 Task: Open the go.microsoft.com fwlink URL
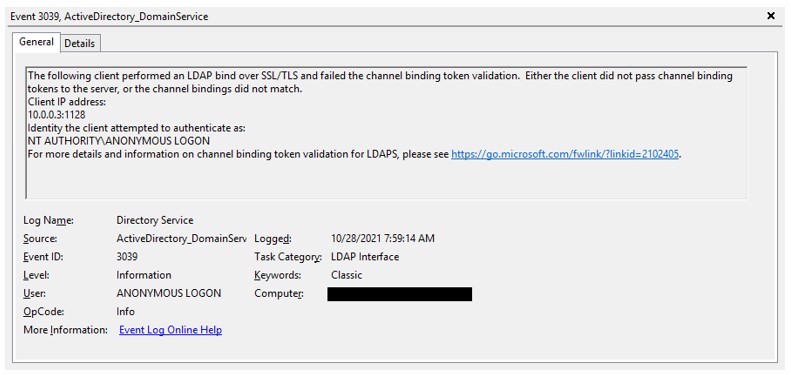565,154
